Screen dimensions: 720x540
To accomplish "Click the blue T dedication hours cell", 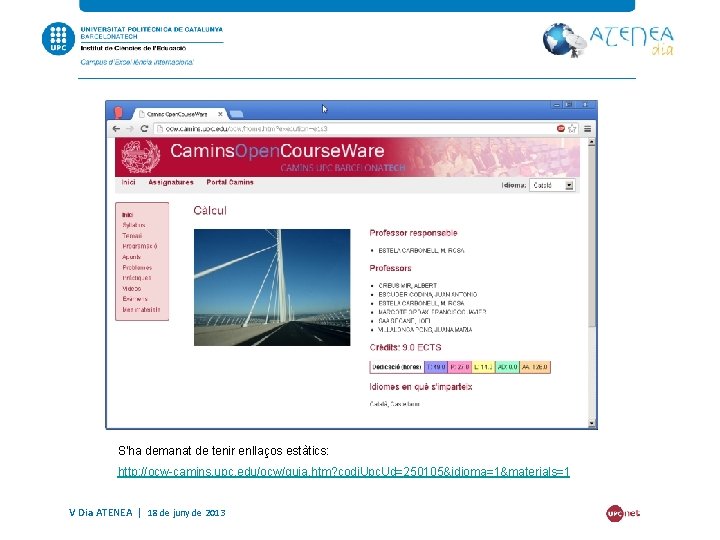I will point(436,367).
